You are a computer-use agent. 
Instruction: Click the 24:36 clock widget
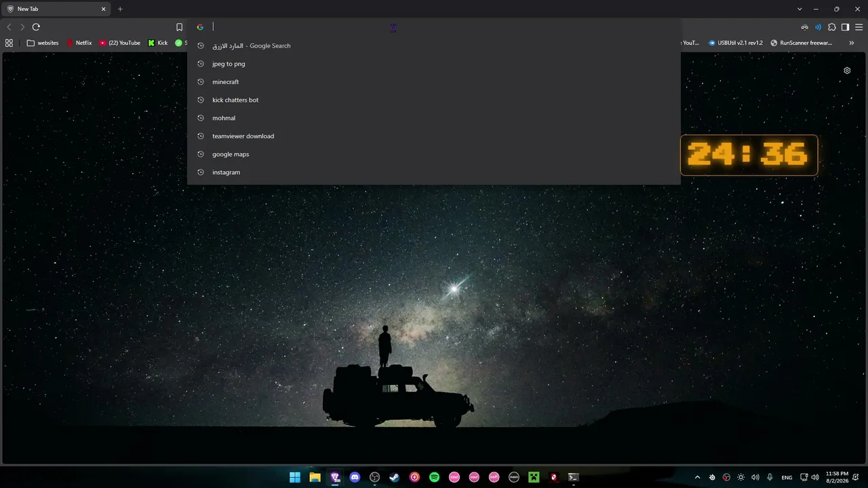tap(749, 155)
